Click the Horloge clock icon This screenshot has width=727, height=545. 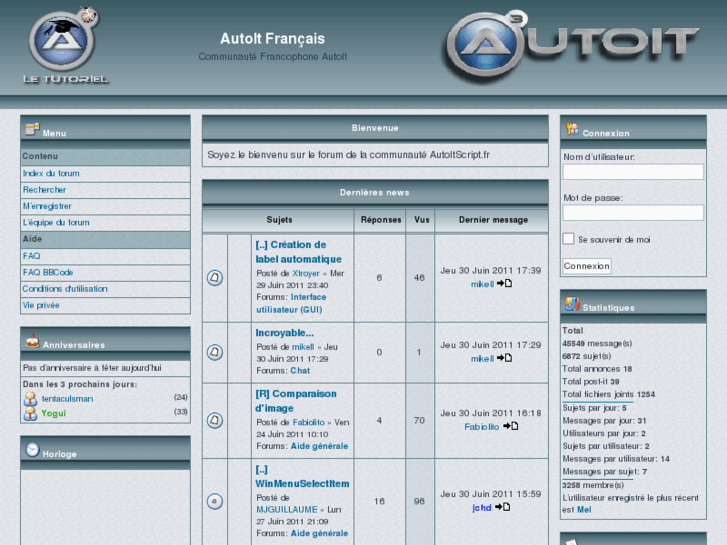point(32,449)
